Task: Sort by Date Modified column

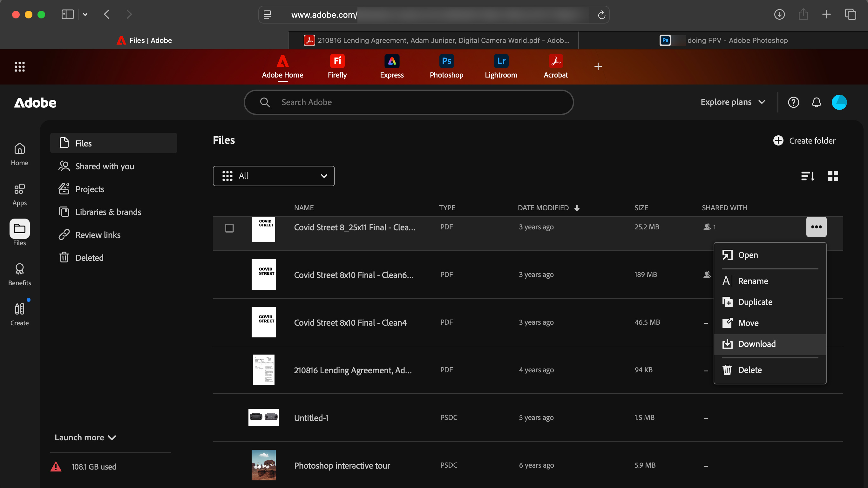Action: point(548,207)
